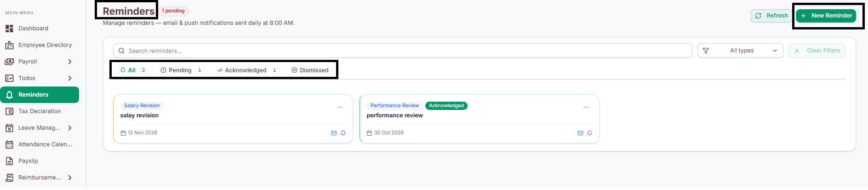Screen dimensions: 868x190
Task: Select the All reminders tab
Action: click(x=132, y=70)
